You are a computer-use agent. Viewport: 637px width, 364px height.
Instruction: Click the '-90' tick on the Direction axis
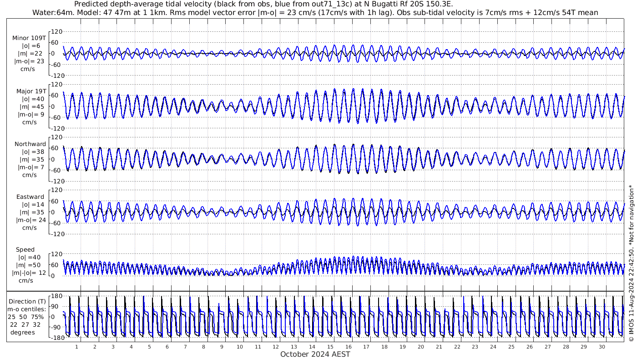point(57,328)
